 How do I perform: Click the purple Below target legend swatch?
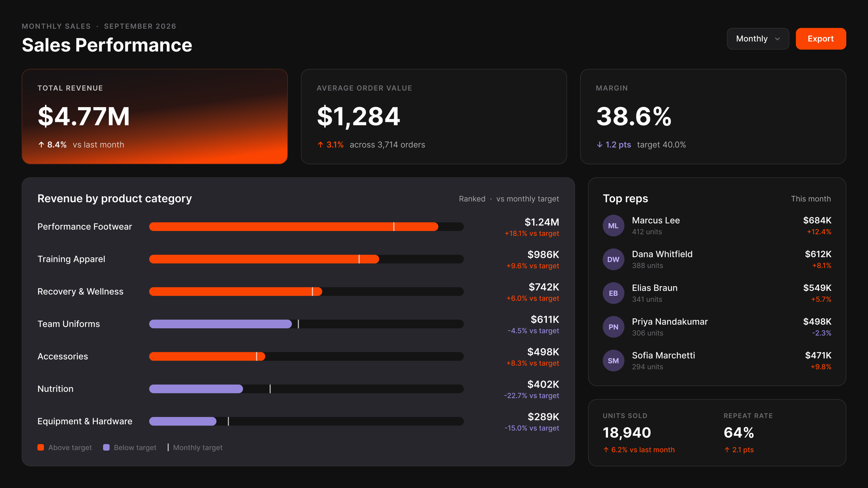click(x=106, y=447)
